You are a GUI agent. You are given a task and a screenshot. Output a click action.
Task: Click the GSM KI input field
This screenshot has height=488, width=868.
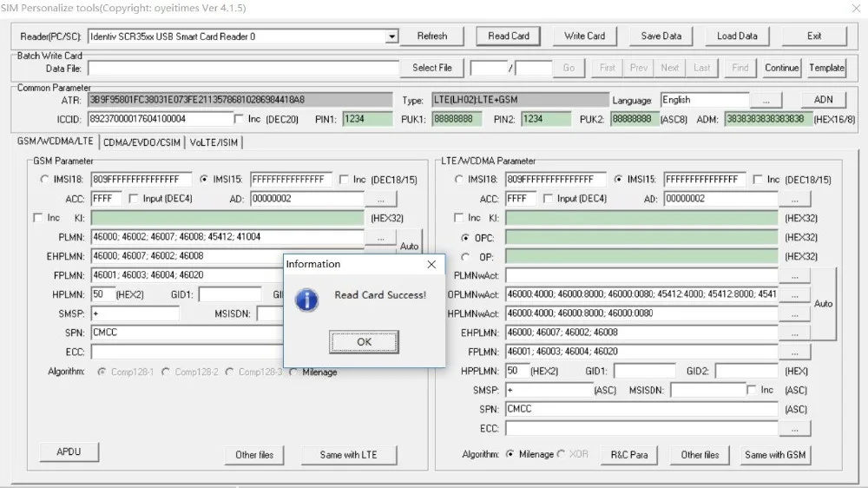coord(227,218)
